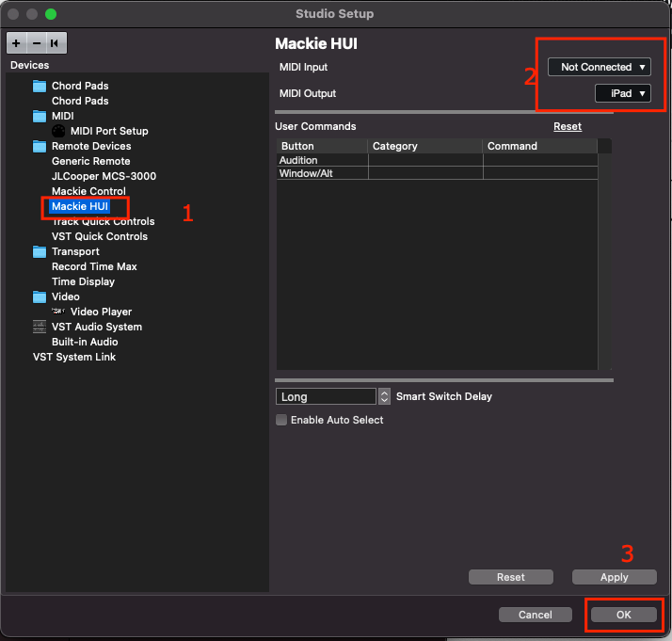The width and height of the screenshot is (672, 641).
Task: Select Built-in Audio in the device tree
Action: click(85, 342)
